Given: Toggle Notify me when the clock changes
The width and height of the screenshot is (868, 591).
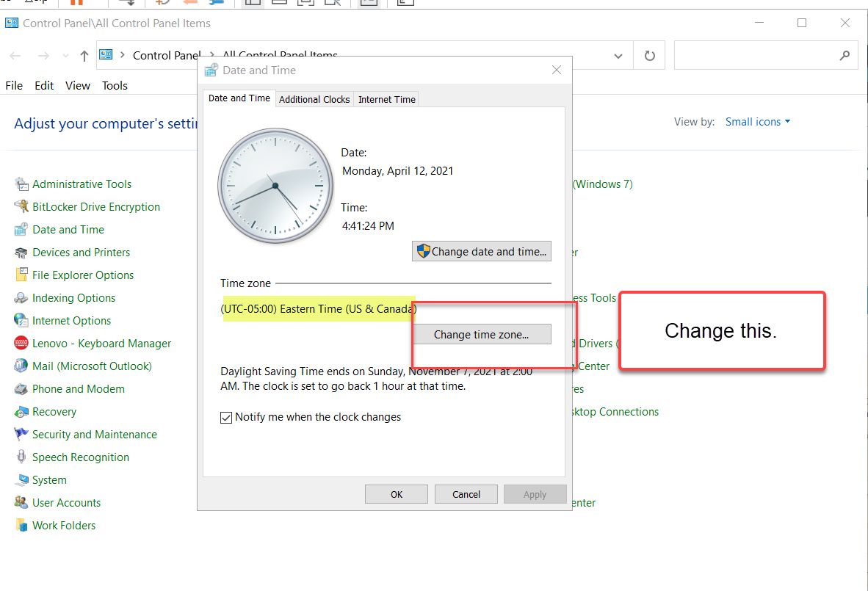Looking at the screenshot, I should pos(226,417).
